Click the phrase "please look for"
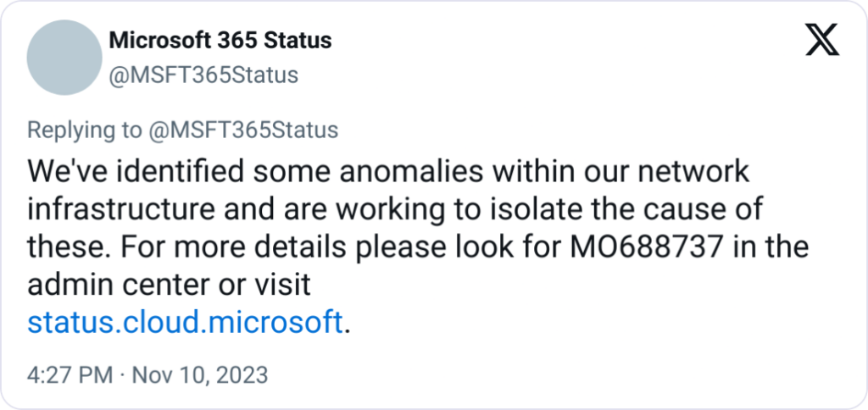868x410 pixels. pos(429,248)
